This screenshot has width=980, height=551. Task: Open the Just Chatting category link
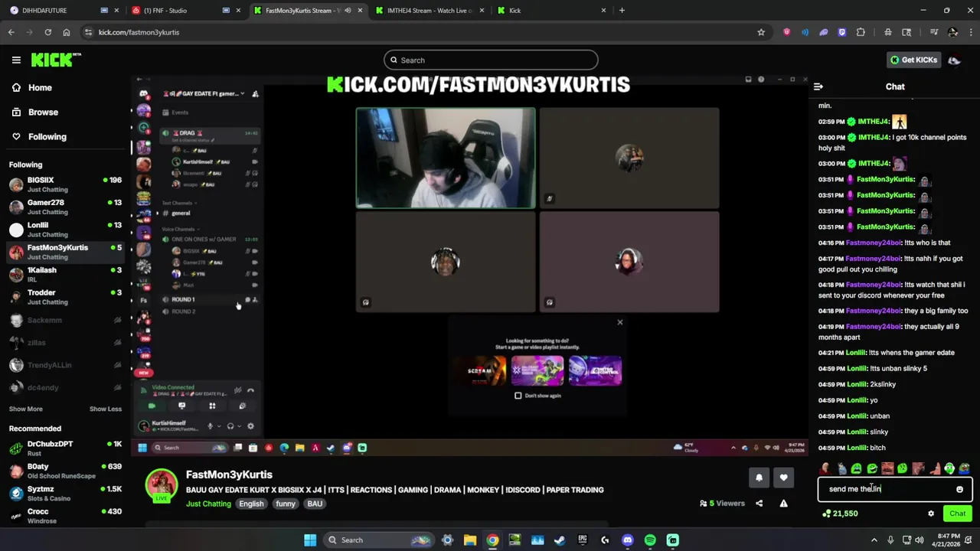coord(208,504)
